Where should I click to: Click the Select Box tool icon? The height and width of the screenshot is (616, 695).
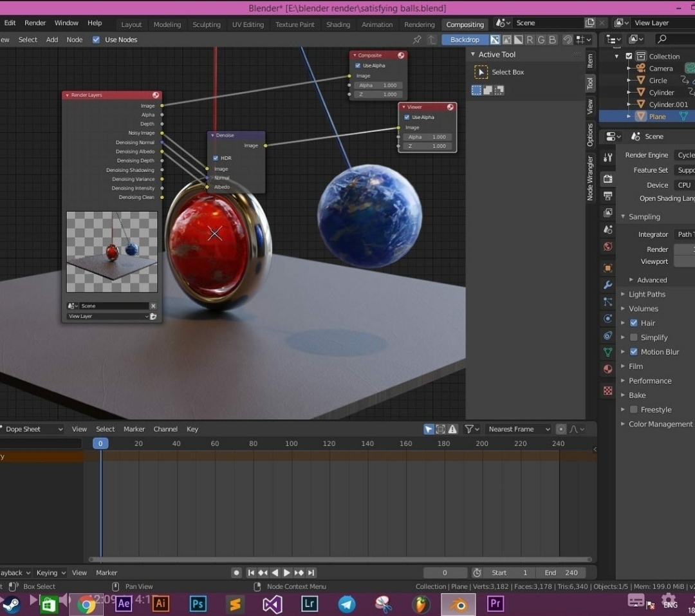pyautogui.click(x=481, y=72)
